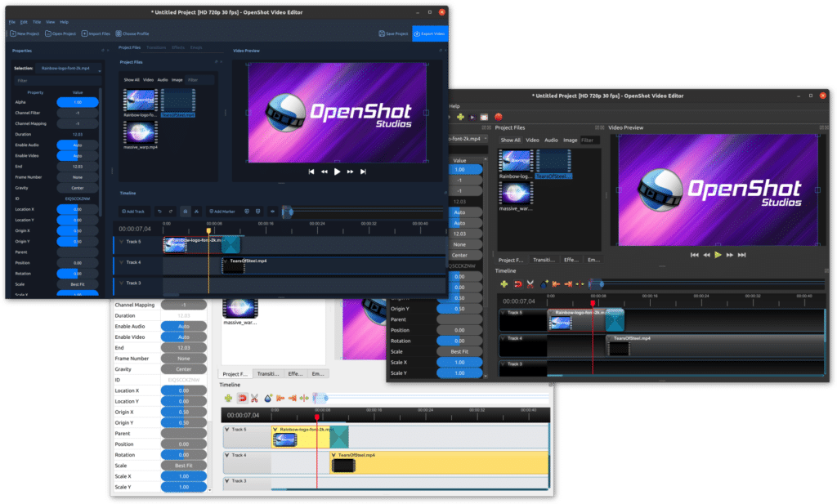The width and height of the screenshot is (837, 504).
Task: Open Track 4 menu chevron in light timeline
Action: 227,455
